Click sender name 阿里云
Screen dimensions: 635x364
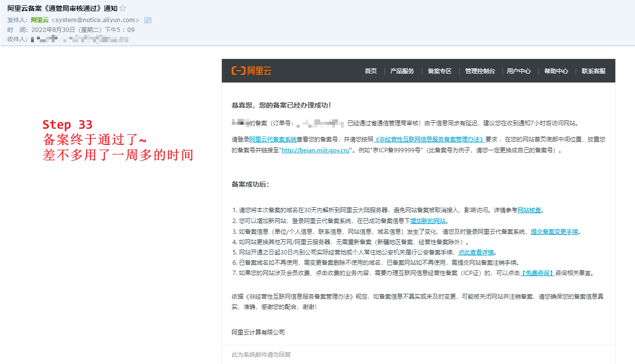click(39, 20)
